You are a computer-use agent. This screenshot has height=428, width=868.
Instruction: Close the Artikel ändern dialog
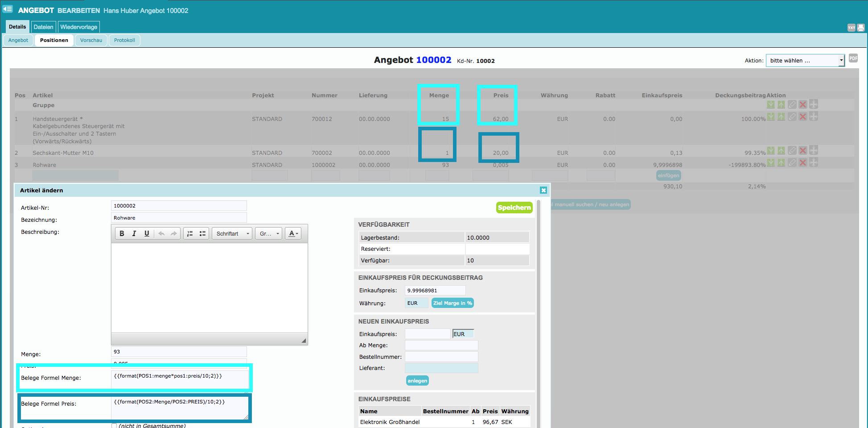click(543, 191)
